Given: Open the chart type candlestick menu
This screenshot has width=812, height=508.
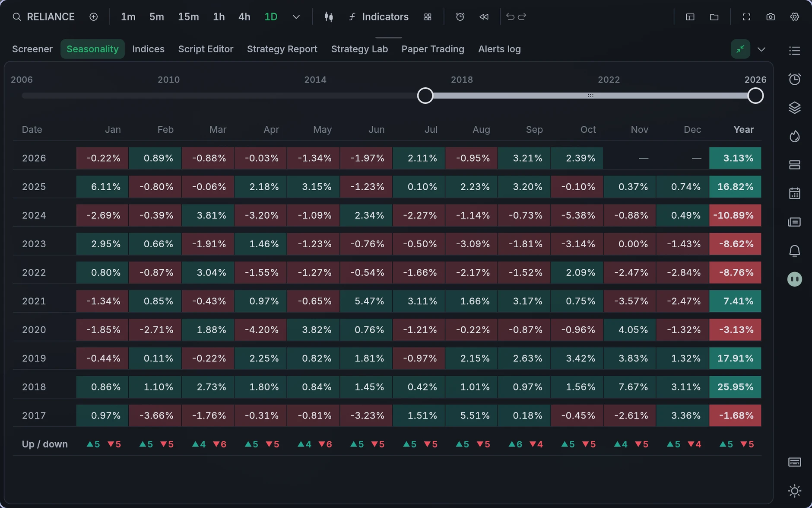Looking at the screenshot, I should tap(329, 17).
